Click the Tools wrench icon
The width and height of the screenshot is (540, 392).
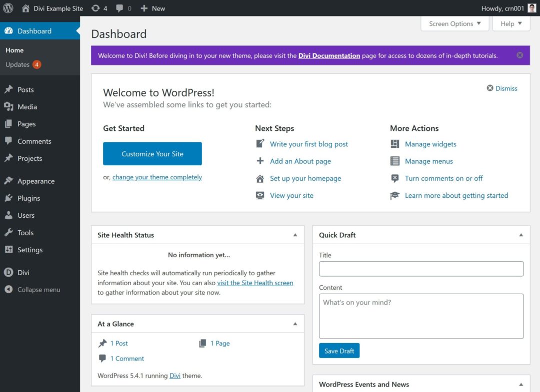tap(8, 232)
